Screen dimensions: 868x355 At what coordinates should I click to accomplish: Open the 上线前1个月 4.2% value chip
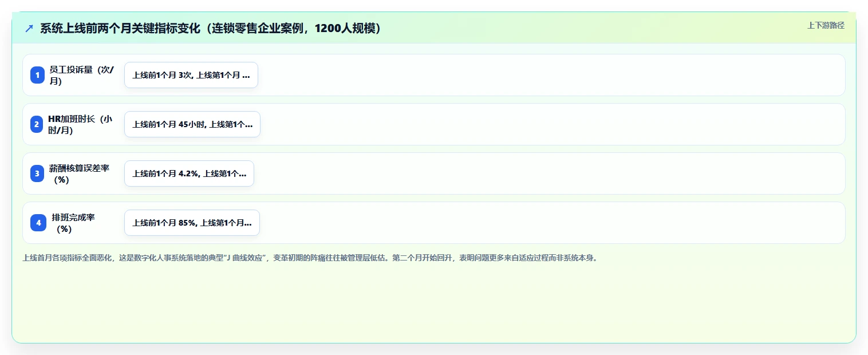tap(189, 173)
